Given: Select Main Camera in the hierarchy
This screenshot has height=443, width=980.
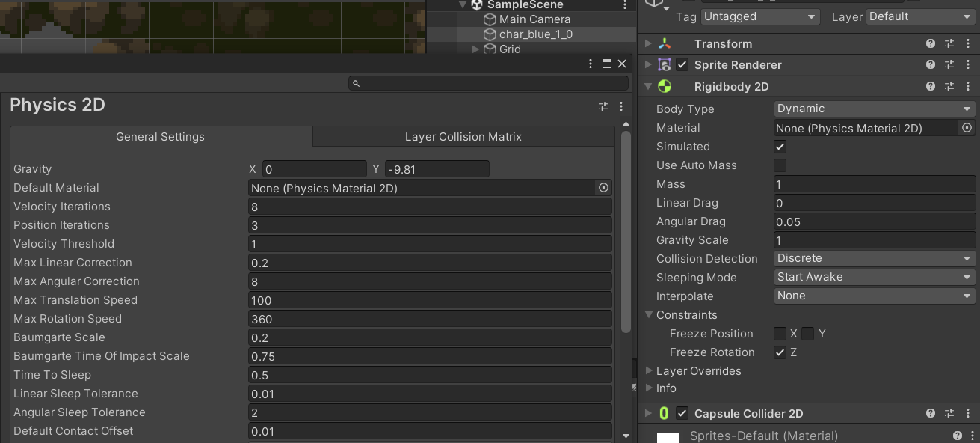Looking at the screenshot, I should [x=534, y=19].
